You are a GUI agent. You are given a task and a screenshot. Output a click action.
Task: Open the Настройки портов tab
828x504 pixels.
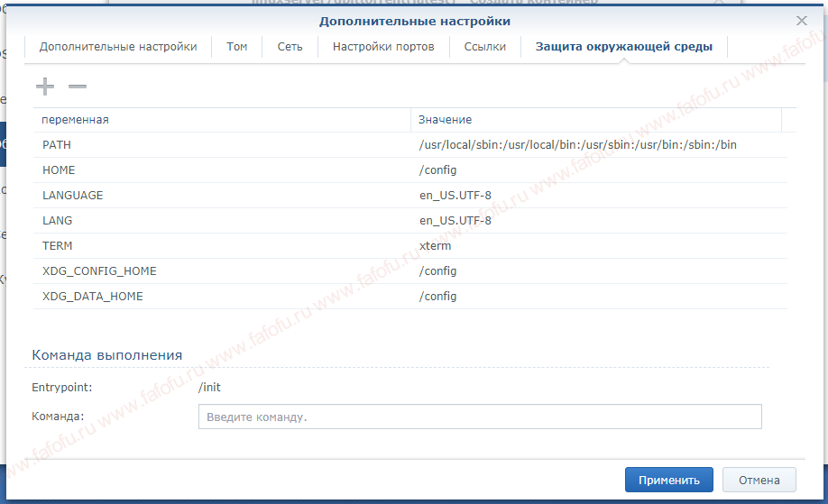[x=383, y=47]
